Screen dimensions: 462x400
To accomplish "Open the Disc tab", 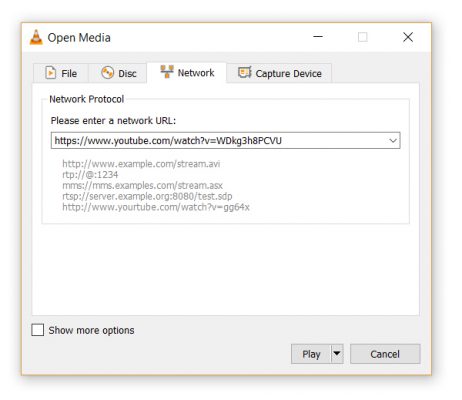I will 118,73.
